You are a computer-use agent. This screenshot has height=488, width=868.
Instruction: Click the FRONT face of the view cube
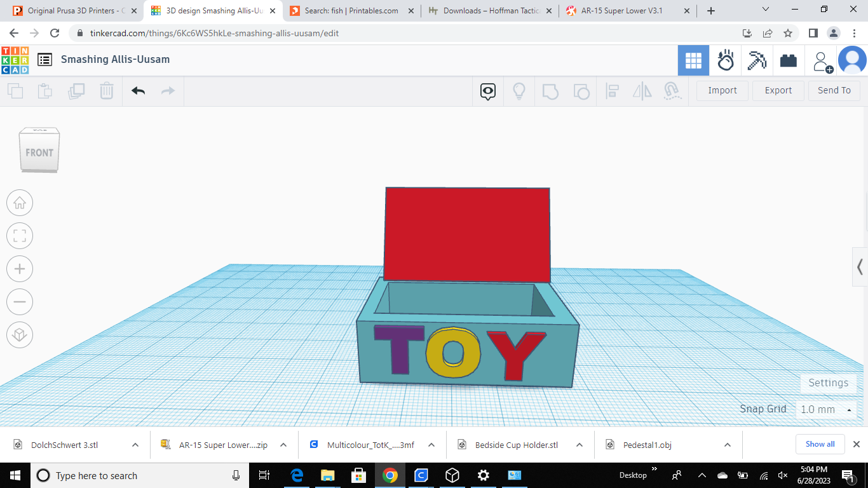pos(39,152)
